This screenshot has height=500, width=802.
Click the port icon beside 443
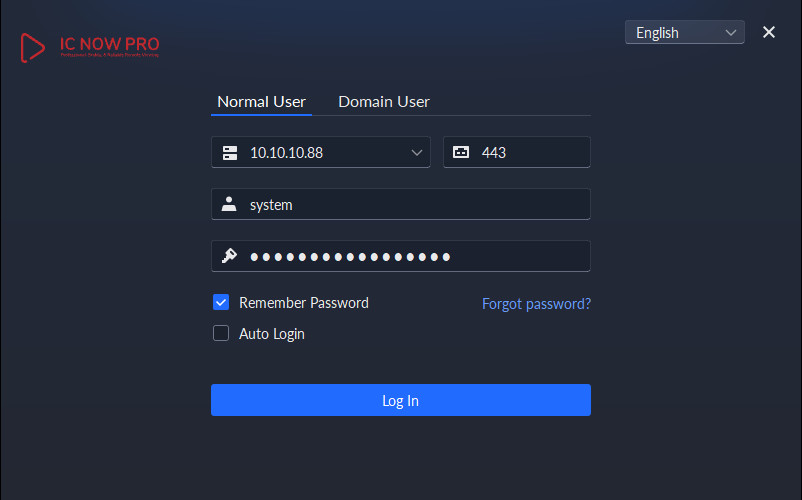click(x=460, y=152)
